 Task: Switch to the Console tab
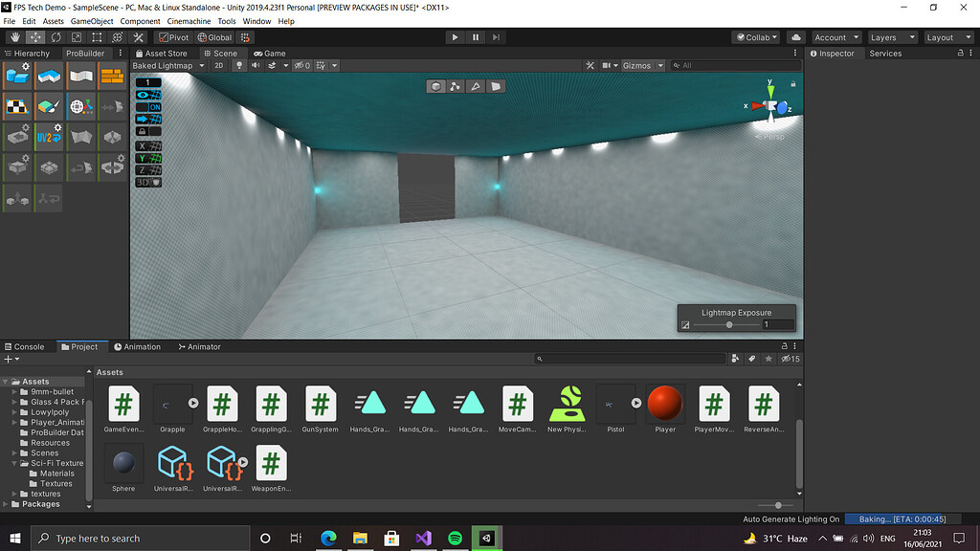pos(27,346)
